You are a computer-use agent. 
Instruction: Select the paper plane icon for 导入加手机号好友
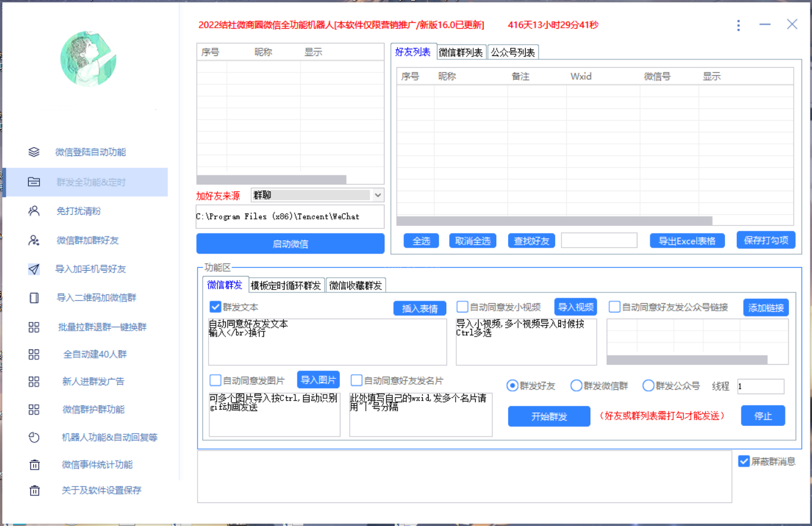[34, 269]
